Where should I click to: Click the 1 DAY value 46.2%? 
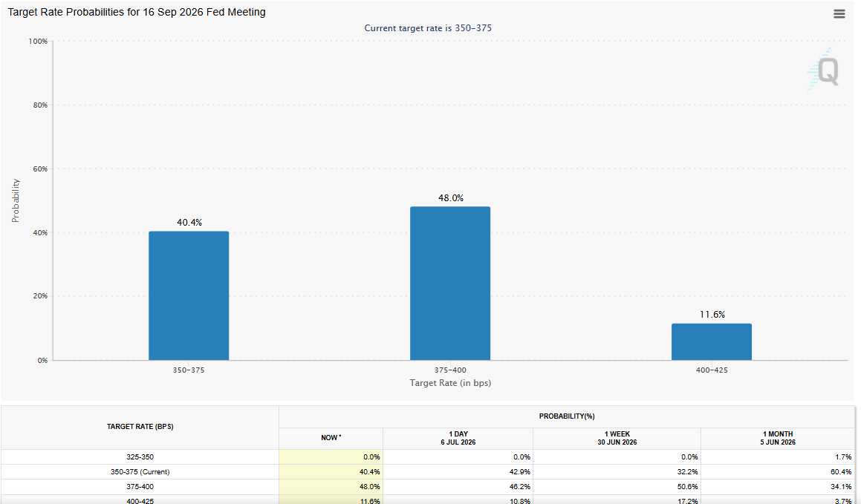point(520,486)
